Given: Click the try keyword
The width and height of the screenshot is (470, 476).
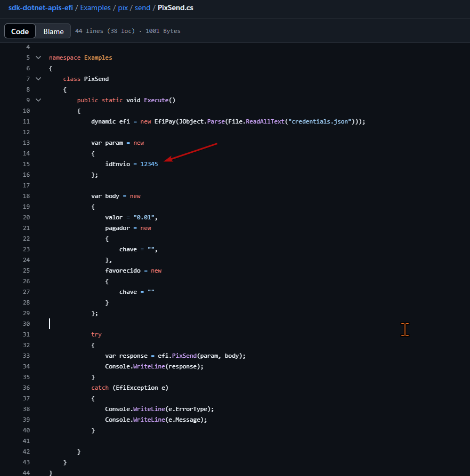Looking at the screenshot, I should pos(96,334).
